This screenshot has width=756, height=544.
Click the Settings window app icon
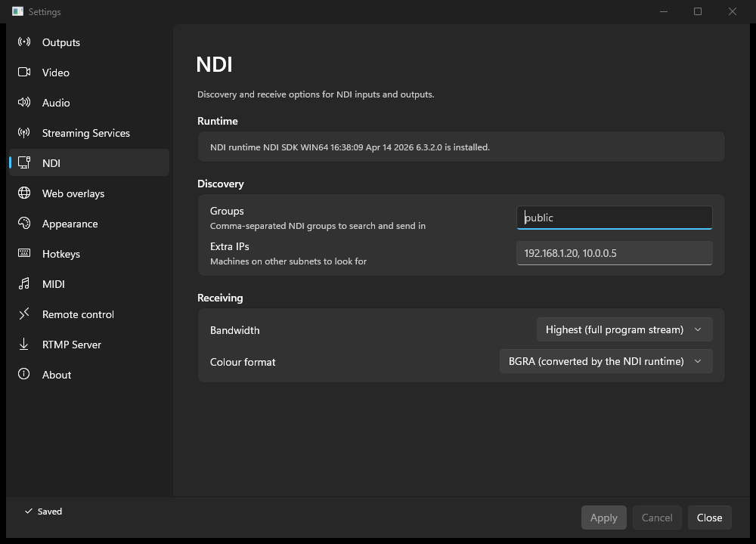[x=18, y=11]
